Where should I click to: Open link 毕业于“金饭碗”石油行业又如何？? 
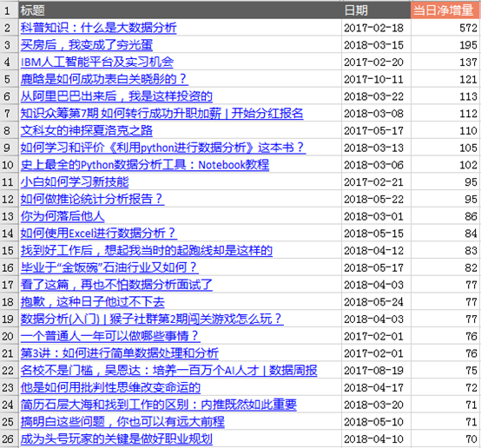tap(109, 268)
